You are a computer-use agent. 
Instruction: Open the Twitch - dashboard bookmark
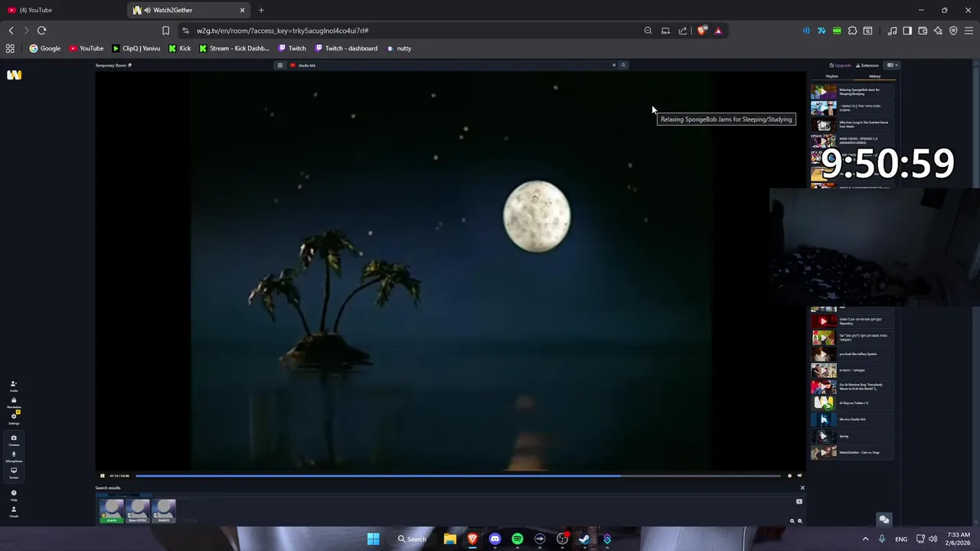[345, 48]
